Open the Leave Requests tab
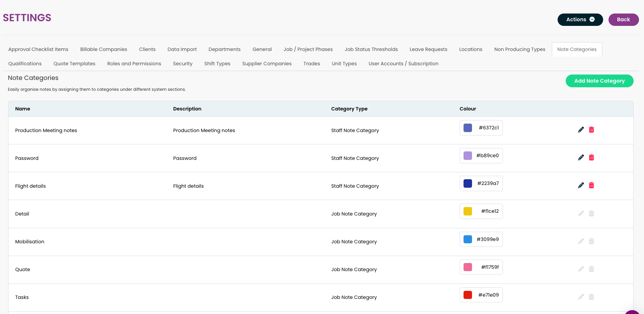This screenshot has width=644, height=314. coord(428,49)
